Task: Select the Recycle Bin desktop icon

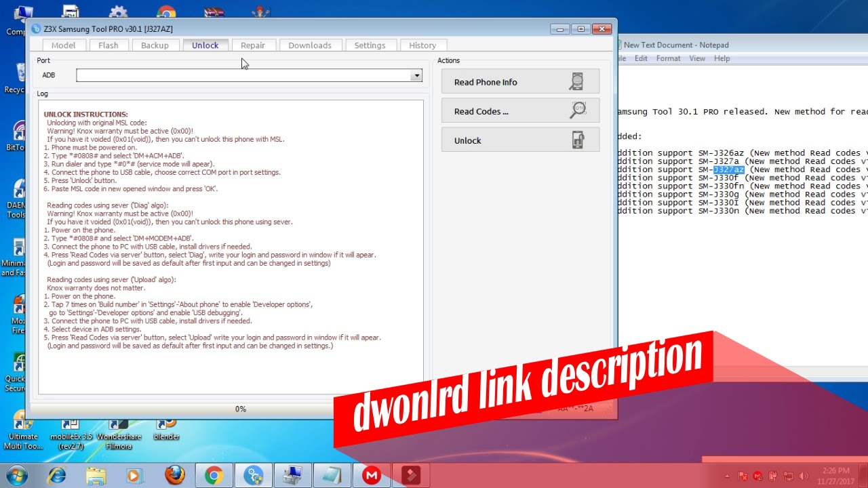Action: pos(15,78)
